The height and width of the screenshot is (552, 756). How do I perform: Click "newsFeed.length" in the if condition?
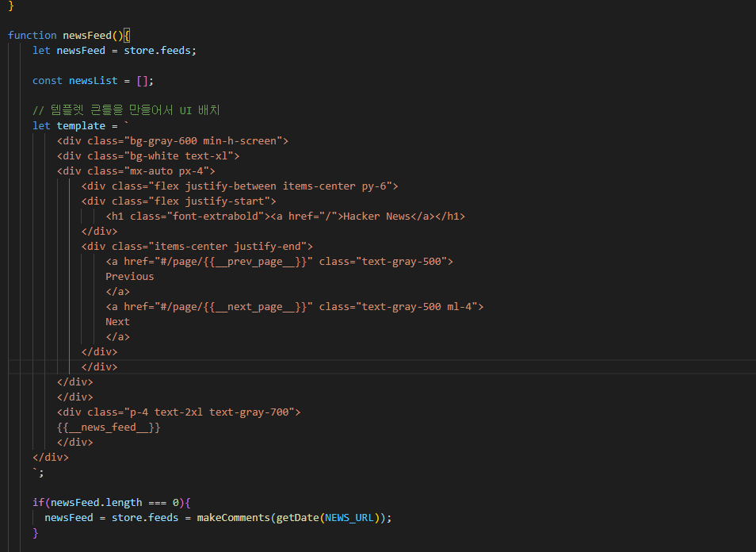point(97,502)
